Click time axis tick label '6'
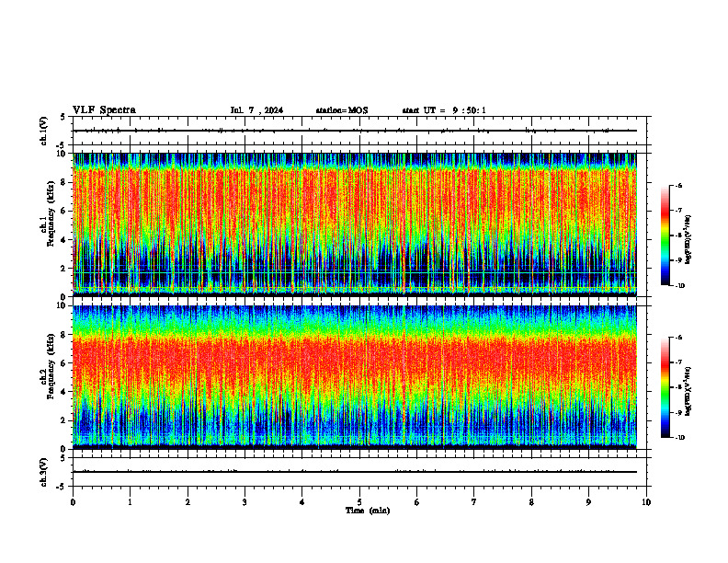This screenshot has width=728, height=563. pos(417,502)
